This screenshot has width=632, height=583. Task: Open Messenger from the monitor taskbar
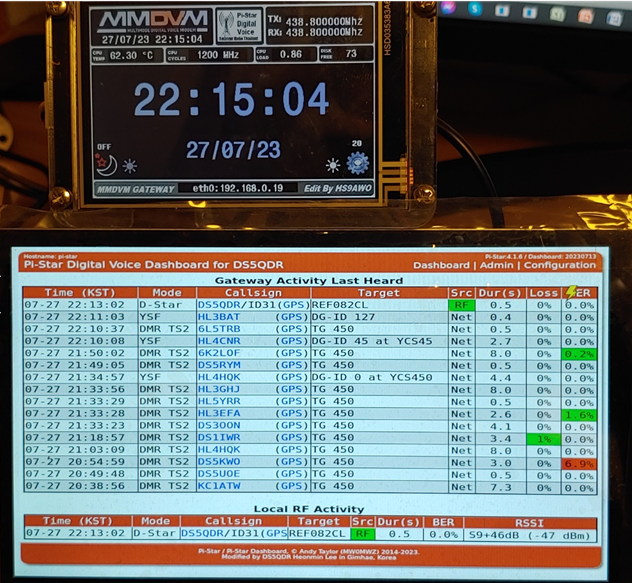point(448,8)
